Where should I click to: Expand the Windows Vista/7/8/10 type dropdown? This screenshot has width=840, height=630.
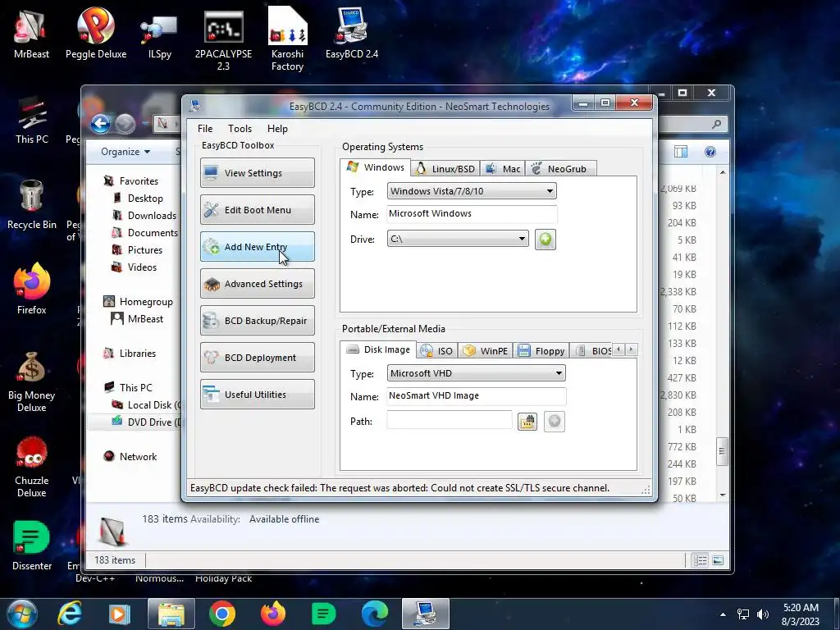(472, 191)
